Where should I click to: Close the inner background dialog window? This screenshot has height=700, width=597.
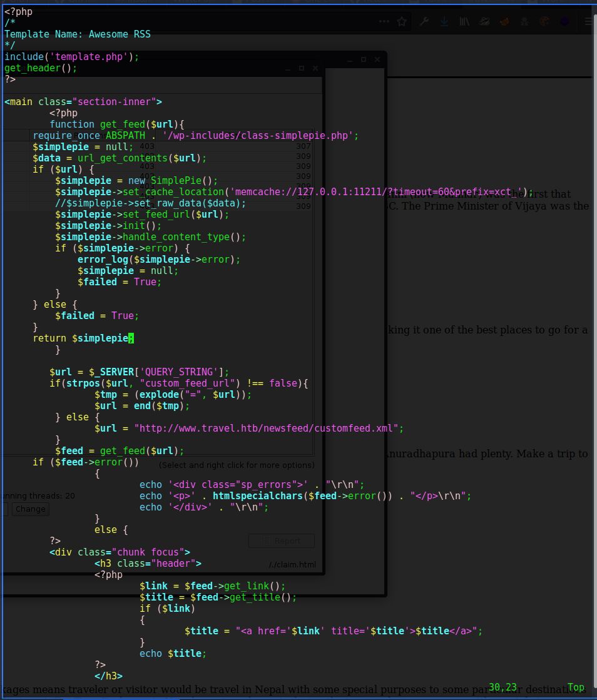(x=315, y=68)
